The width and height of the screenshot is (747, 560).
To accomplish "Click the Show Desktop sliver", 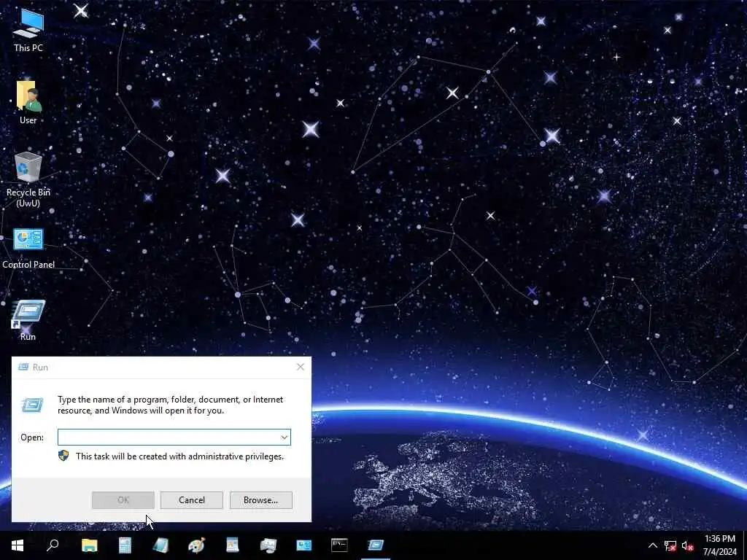I will 745,545.
